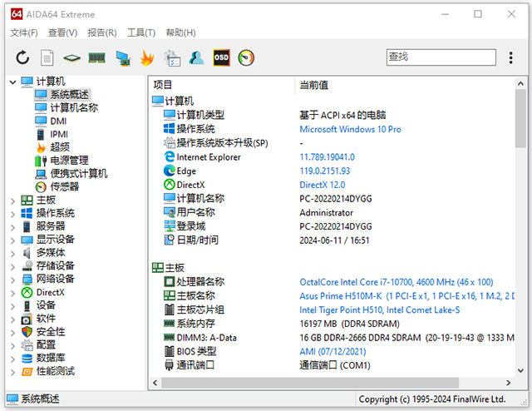This screenshot has width=532, height=411.
Task: Select the DIMM3: A-Data row
Action: point(332,338)
